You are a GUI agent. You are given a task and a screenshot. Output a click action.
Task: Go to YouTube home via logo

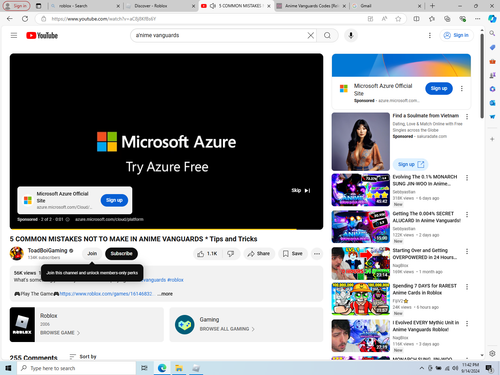42,35
